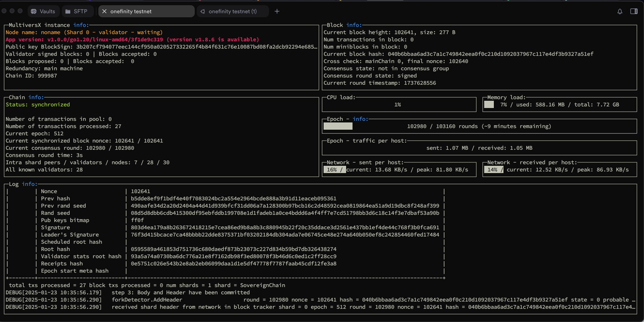Select received shard header log line
This screenshot has height=322, width=644.
pos(319,307)
